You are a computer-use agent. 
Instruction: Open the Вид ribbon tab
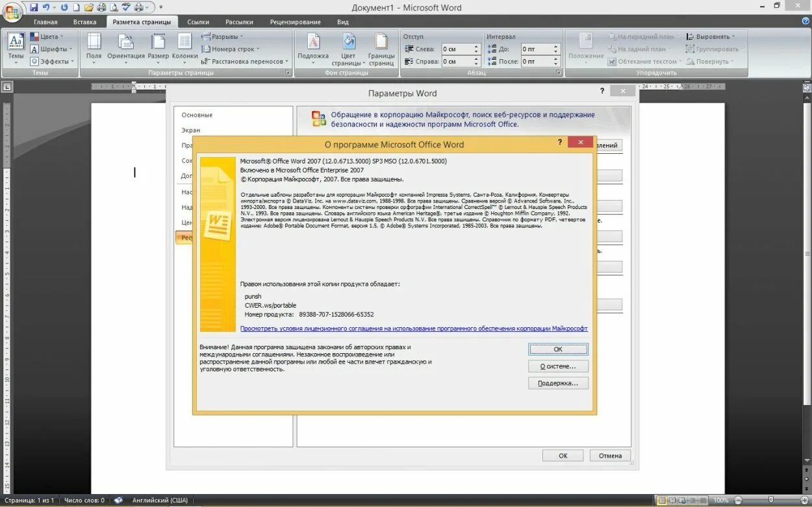click(x=343, y=22)
